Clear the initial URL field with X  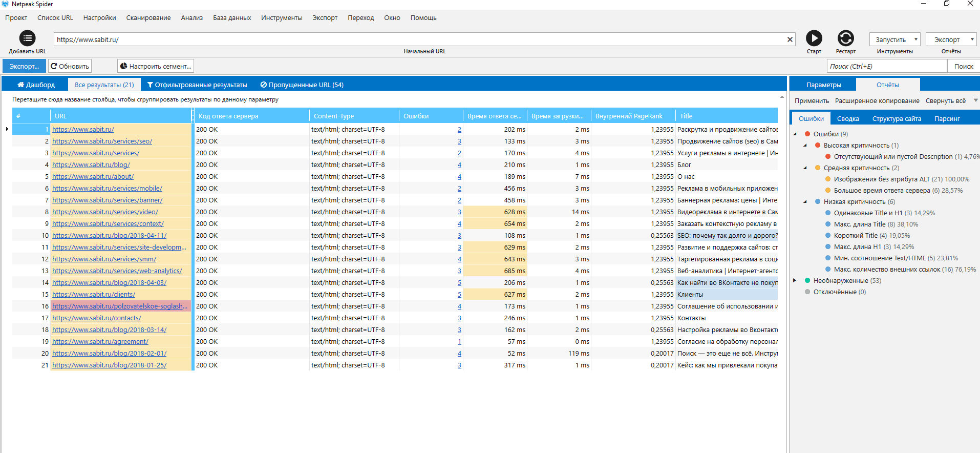tap(790, 39)
